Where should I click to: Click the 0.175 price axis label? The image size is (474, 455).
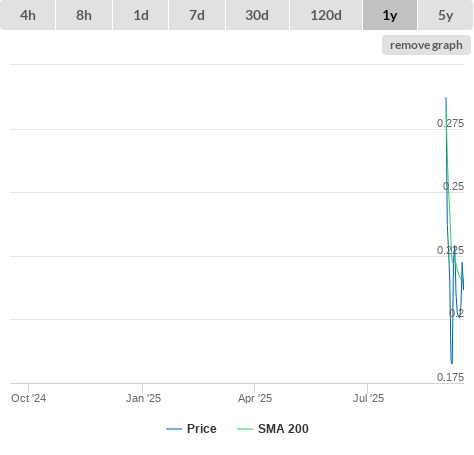click(x=450, y=377)
